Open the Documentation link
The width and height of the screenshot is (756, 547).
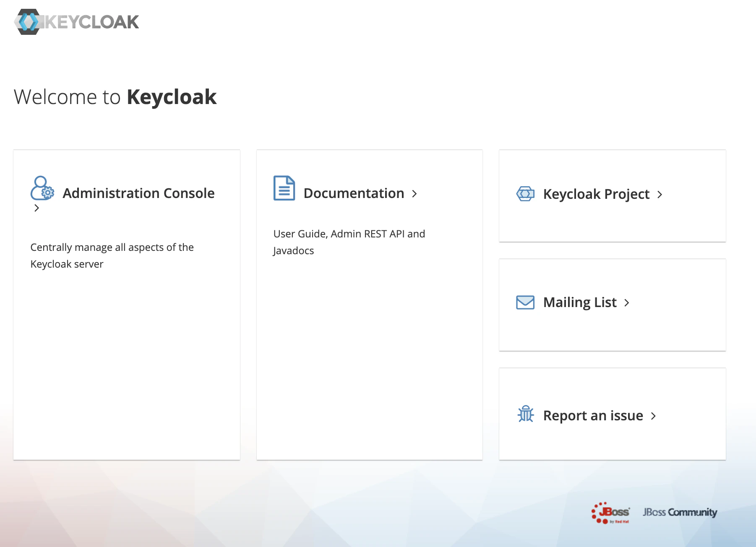(x=354, y=193)
